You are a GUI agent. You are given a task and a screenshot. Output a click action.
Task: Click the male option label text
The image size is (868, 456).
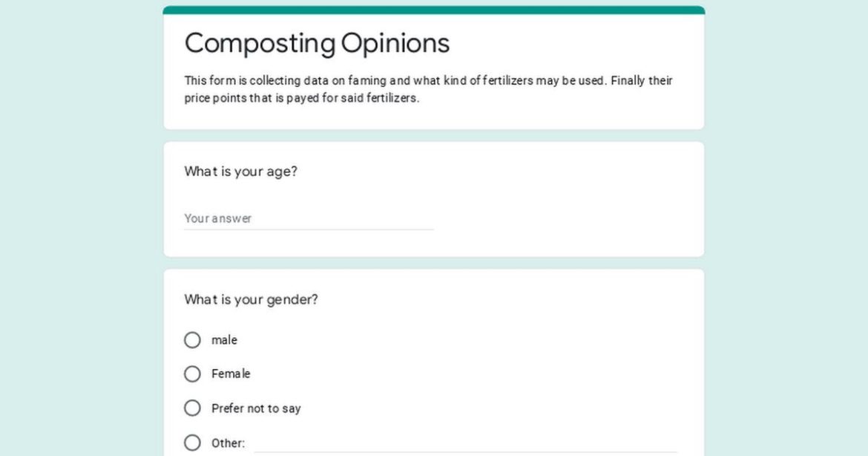tap(224, 339)
